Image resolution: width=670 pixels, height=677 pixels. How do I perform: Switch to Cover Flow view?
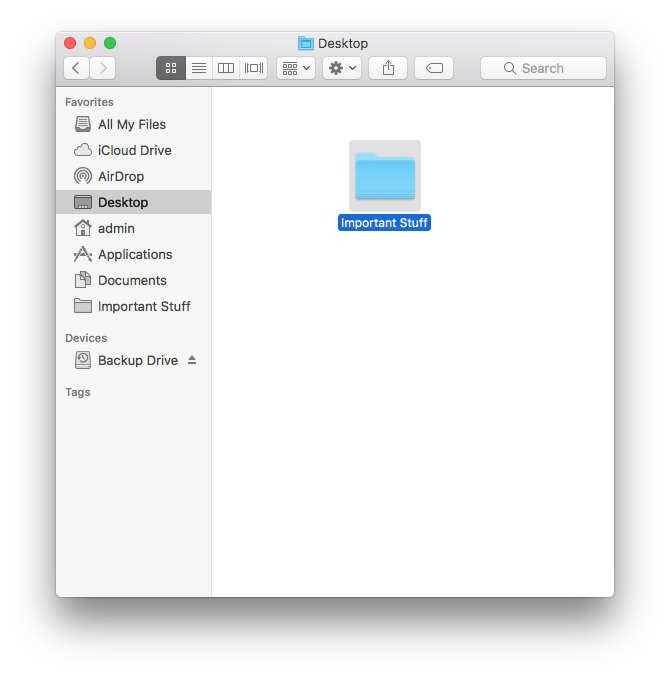(x=253, y=68)
